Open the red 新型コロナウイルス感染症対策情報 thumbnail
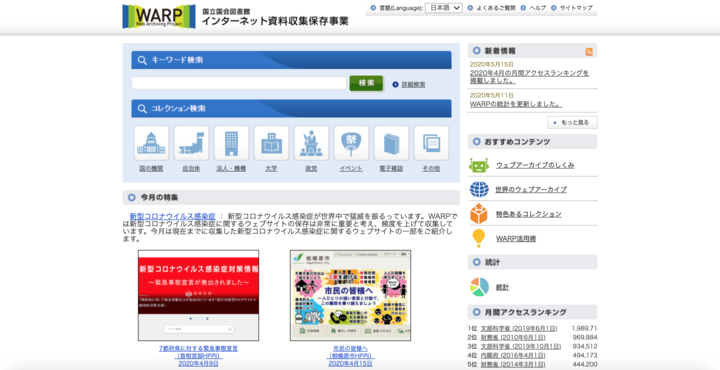This screenshot has height=370, width=720. (198, 295)
